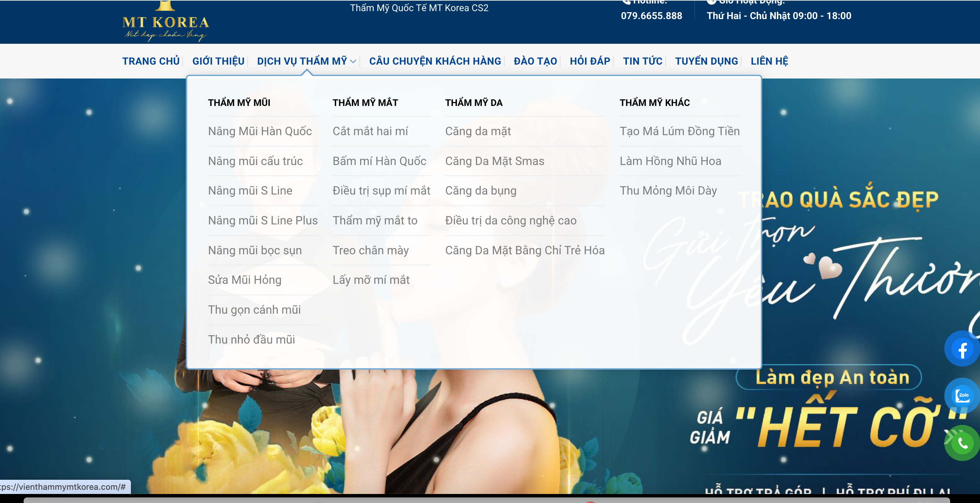The height and width of the screenshot is (503, 980).
Task: Click Thu nhỏ đầu mũi link
Action: (251, 339)
